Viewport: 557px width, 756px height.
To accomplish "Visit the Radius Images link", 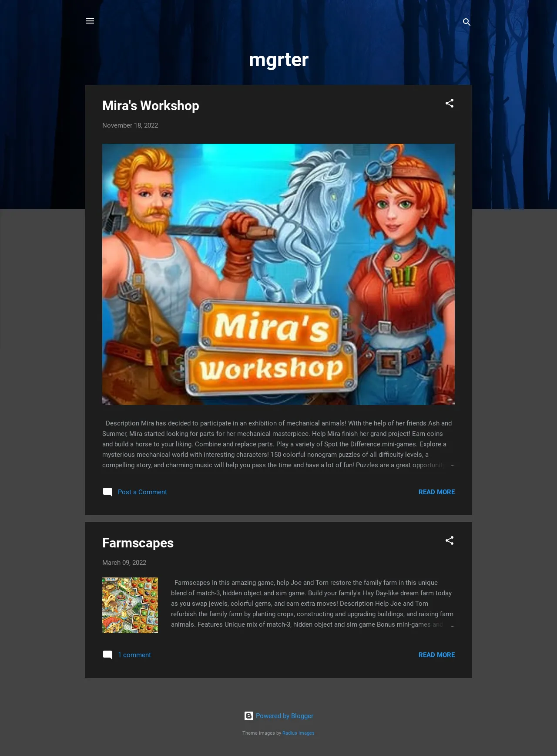I will tap(299, 733).
